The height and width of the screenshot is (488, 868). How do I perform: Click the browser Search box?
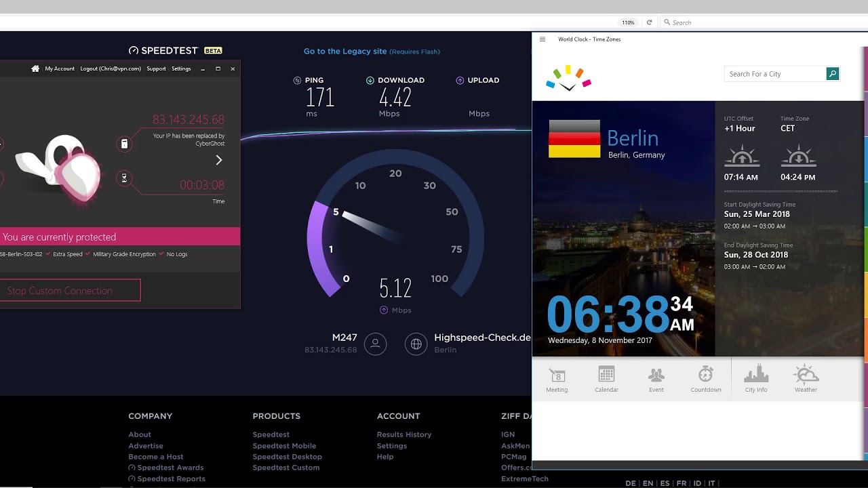pyautogui.click(x=763, y=22)
